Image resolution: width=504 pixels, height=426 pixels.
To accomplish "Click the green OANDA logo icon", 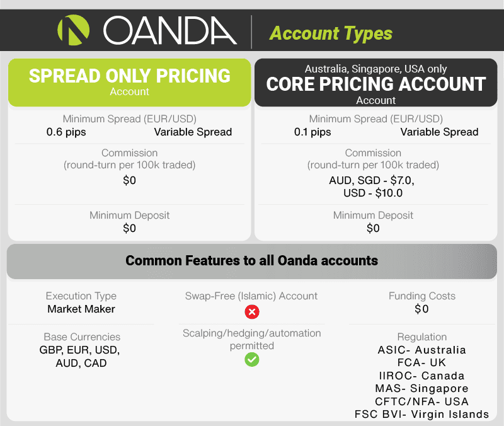I will click(x=73, y=30).
